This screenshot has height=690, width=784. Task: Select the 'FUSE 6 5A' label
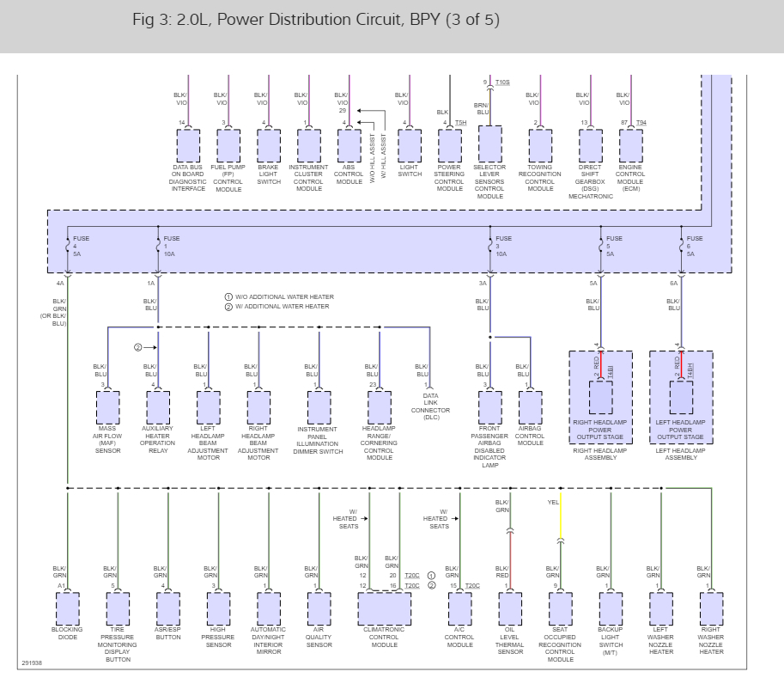click(695, 246)
